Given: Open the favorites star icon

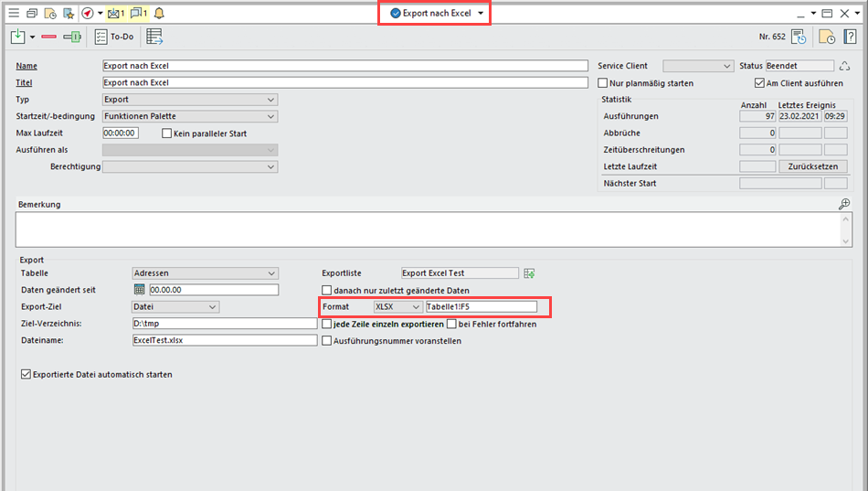Looking at the screenshot, I should [69, 13].
